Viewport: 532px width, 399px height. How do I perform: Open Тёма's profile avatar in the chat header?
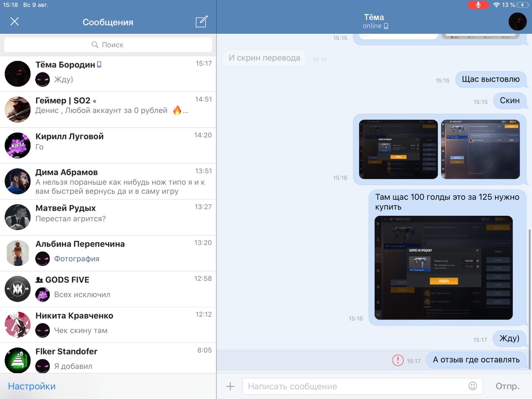(x=517, y=22)
